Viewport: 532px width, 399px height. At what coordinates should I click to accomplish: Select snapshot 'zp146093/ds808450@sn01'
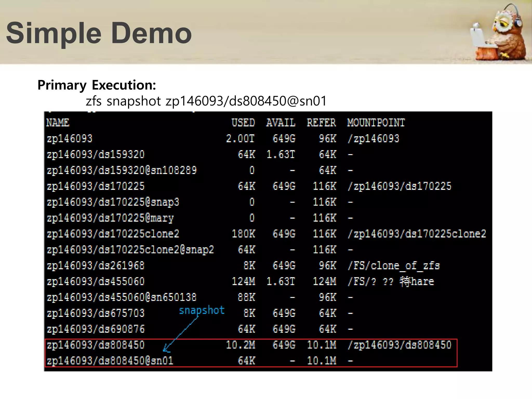[110, 361]
